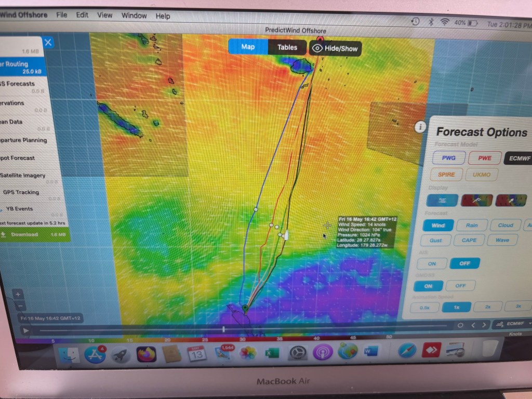Click the forecast timeline slider handle
Viewport: 532px width, 399px height.
coord(223,329)
